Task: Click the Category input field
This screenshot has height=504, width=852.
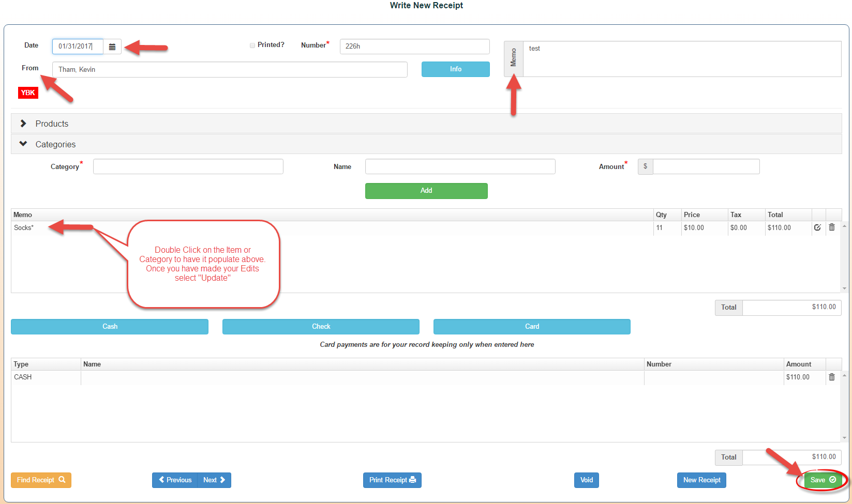Action: [188, 166]
